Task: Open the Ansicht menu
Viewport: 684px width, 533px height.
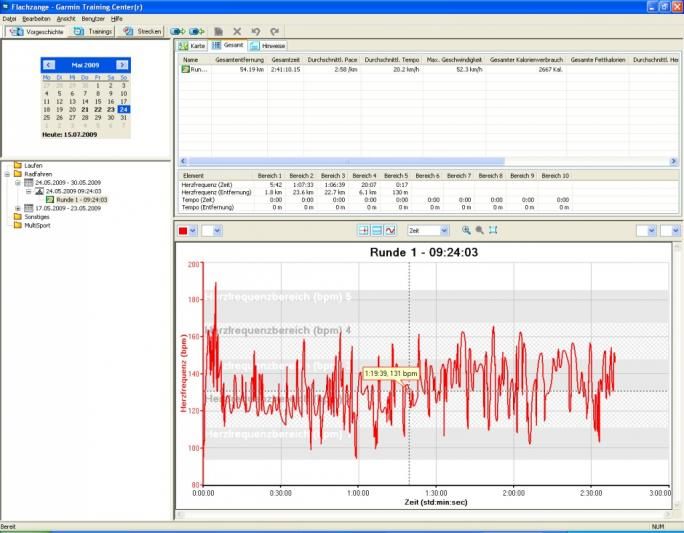Action: [x=66, y=19]
